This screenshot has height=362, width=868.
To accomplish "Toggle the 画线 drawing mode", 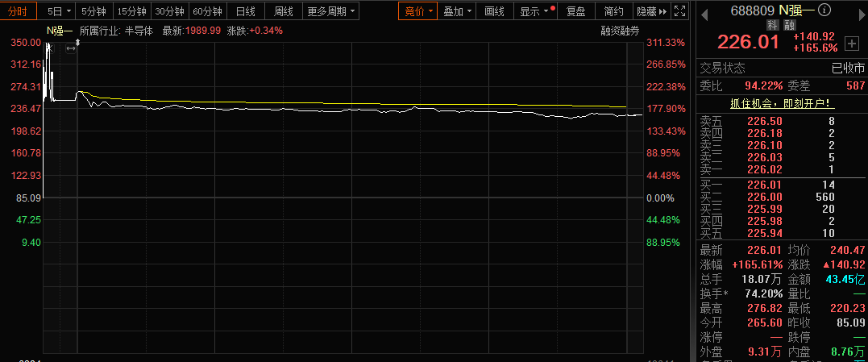I will (494, 11).
